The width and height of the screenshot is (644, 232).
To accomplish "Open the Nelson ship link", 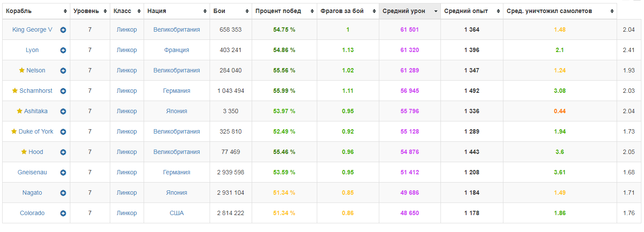I will [x=36, y=71].
